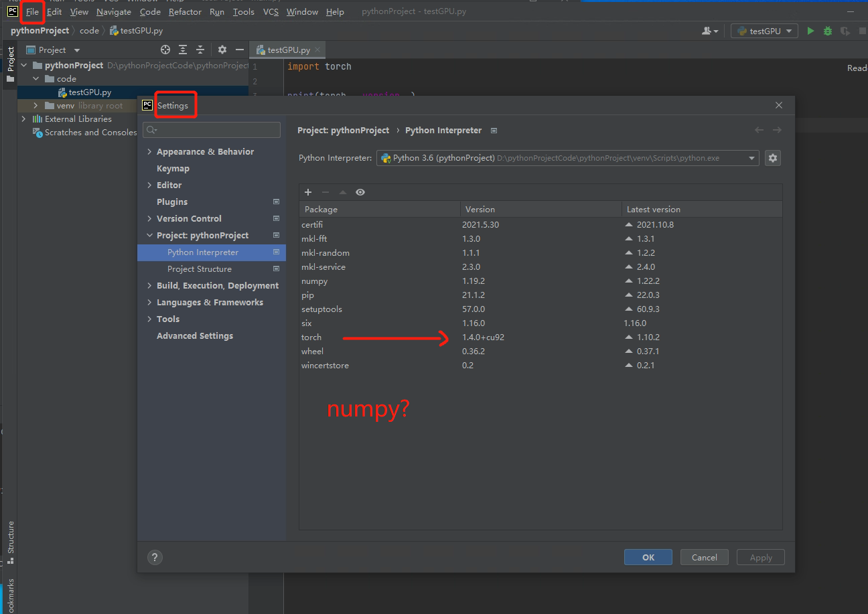
Task: Expand the Version Control settings section
Action: pyautogui.click(x=149, y=219)
